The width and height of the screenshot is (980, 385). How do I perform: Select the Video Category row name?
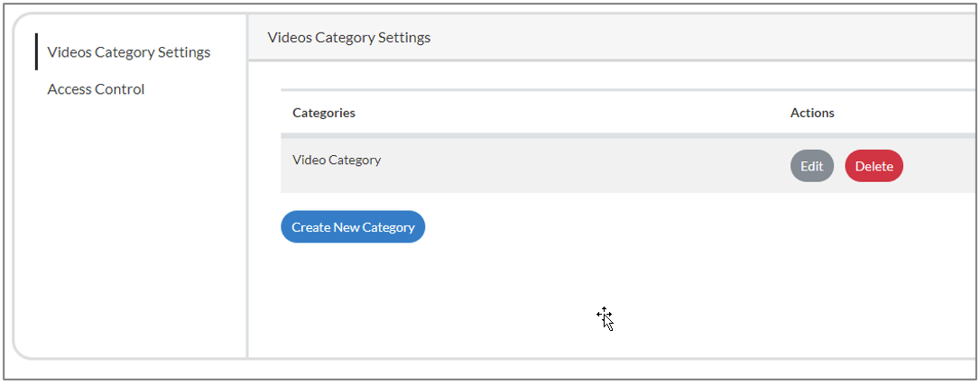[337, 160]
